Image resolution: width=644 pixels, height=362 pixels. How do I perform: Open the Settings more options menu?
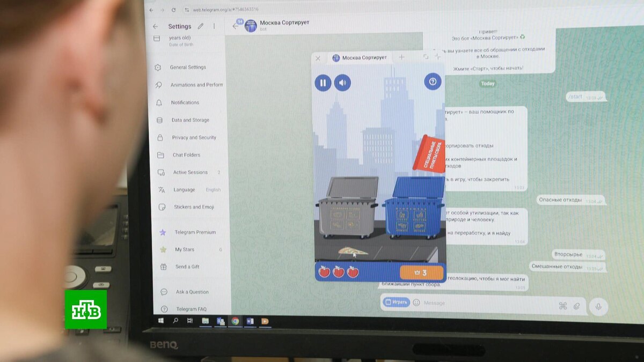tap(214, 26)
